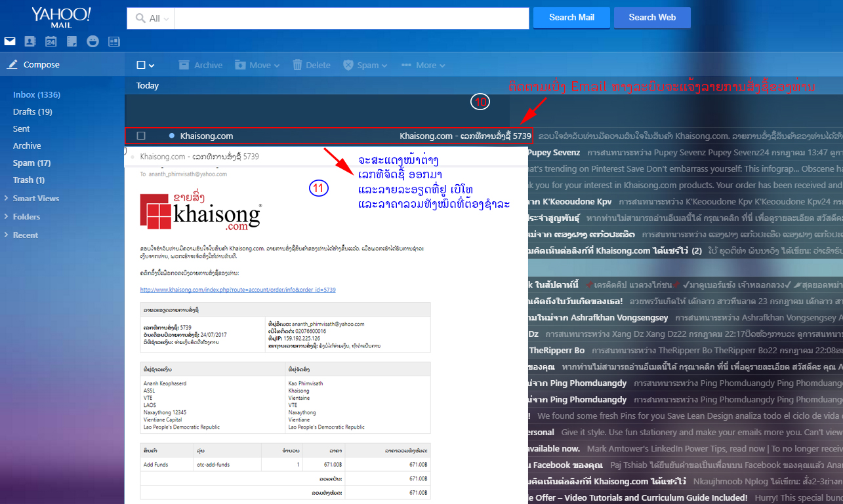Click the Compose button label
The image size is (843, 504).
[x=41, y=65]
